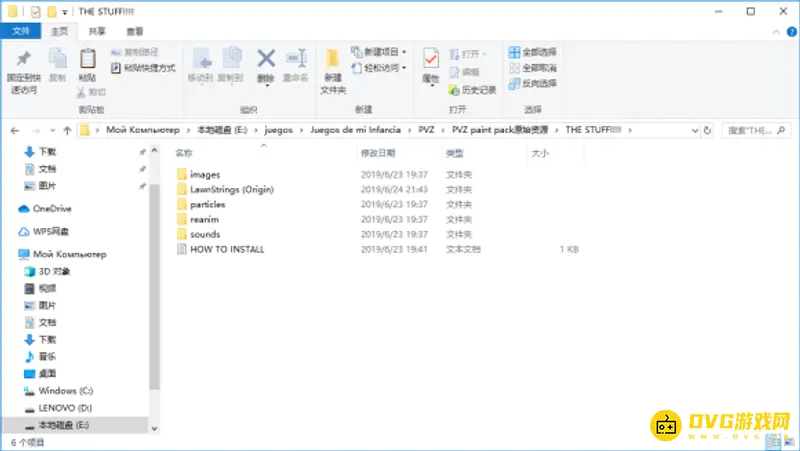This screenshot has height=451, width=800.
Task: Open the recent locations dropdown arrow
Action: 52,131
